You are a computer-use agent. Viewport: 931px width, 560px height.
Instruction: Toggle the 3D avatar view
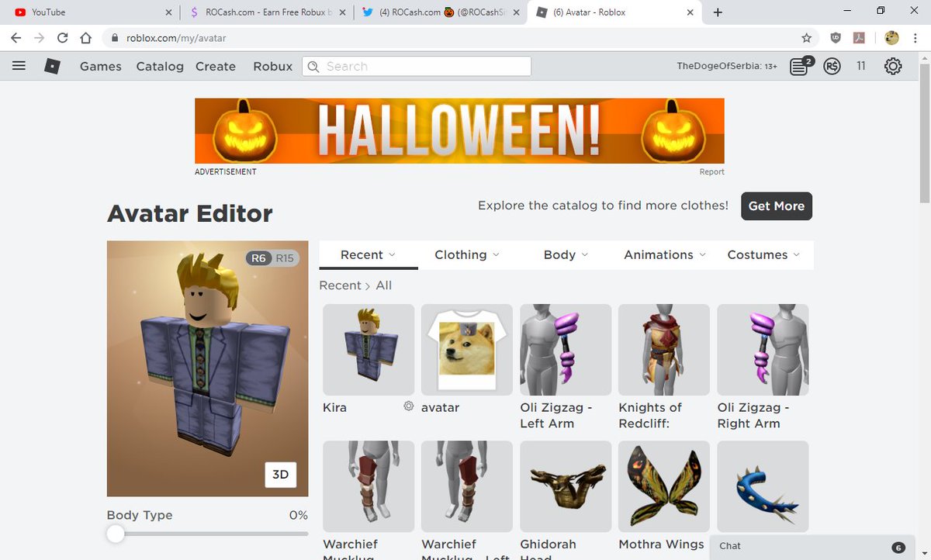pos(281,475)
